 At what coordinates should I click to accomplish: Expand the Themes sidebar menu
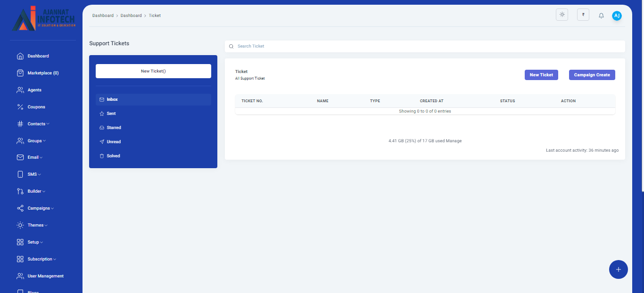37,225
